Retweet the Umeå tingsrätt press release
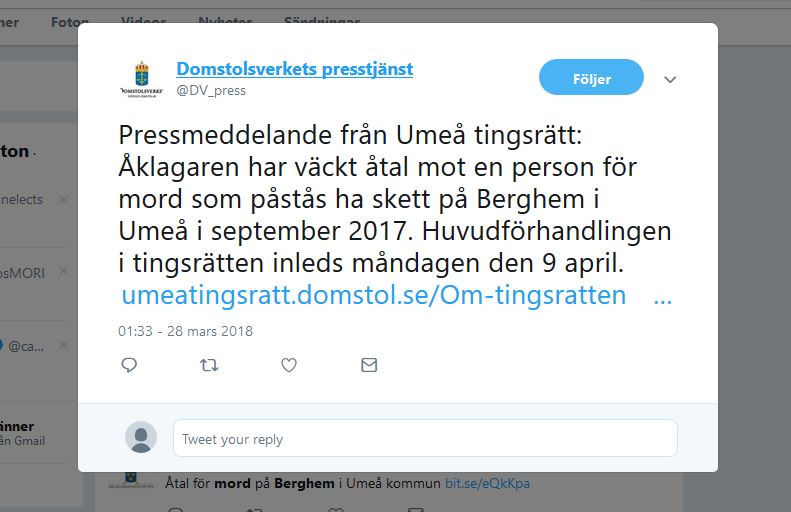791x512 pixels. click(209, 365)
